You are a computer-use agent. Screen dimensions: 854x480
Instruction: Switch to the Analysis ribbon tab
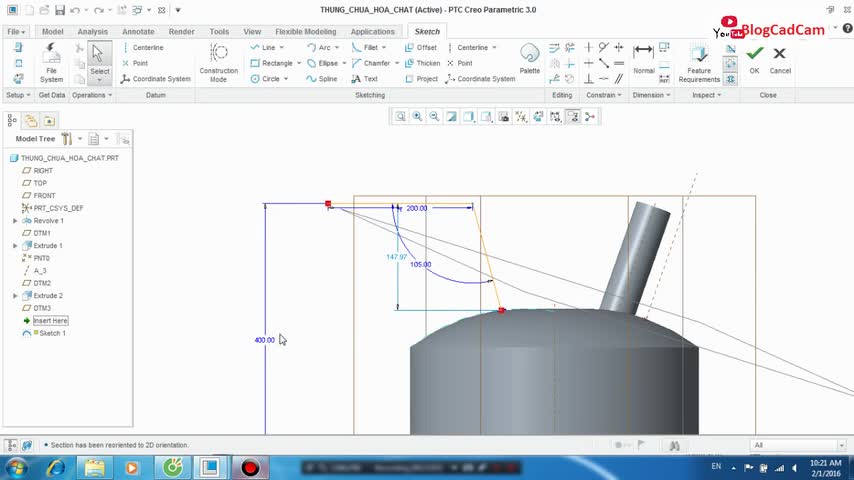coord(92,31)
